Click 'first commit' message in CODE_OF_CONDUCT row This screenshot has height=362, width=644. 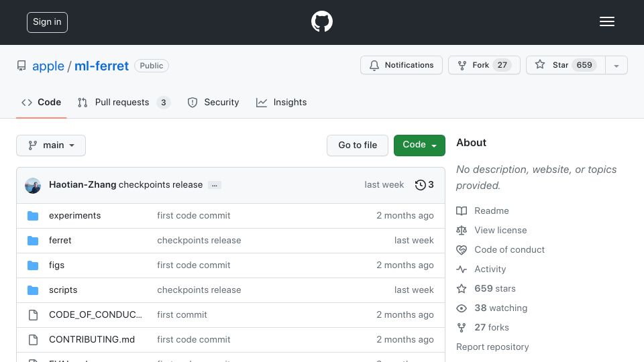(x=182, y=314)
